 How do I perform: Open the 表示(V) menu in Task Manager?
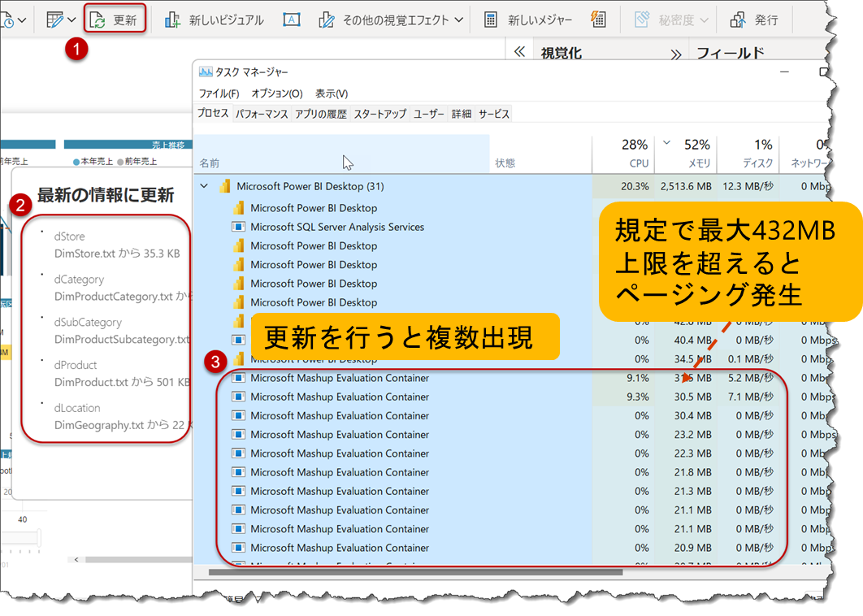332,93
